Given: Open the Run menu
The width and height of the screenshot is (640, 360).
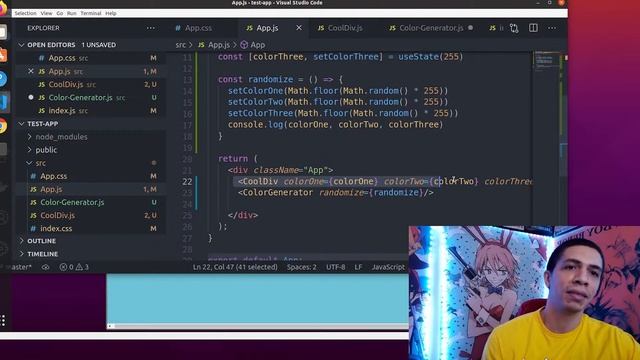Looking at the screenshot, I should (71, 13).
